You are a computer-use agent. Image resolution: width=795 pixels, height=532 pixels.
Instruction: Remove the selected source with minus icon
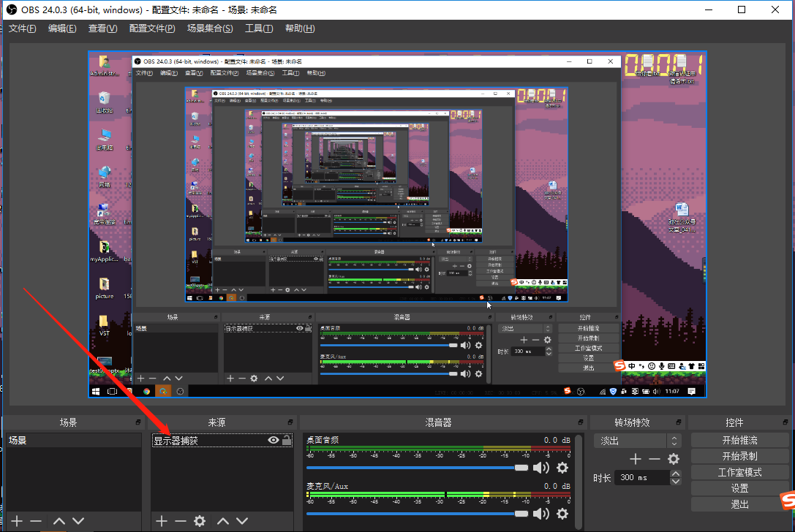click(x=181, y=521)
